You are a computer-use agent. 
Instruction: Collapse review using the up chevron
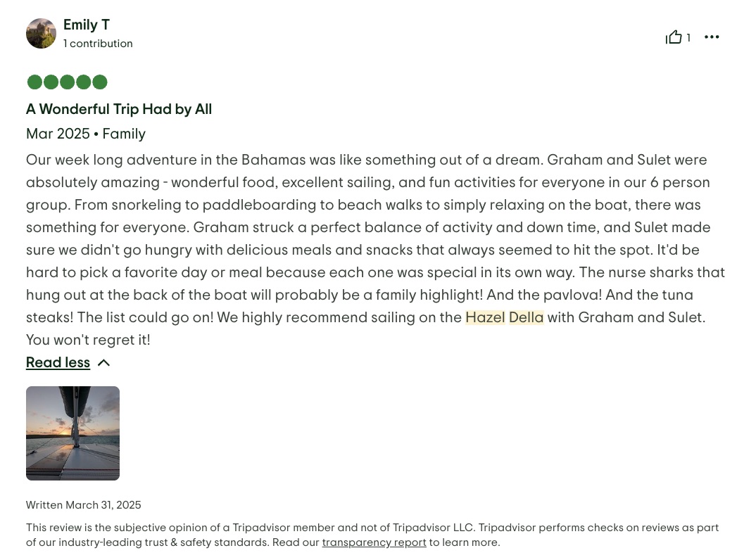click(x=103, y=363)
